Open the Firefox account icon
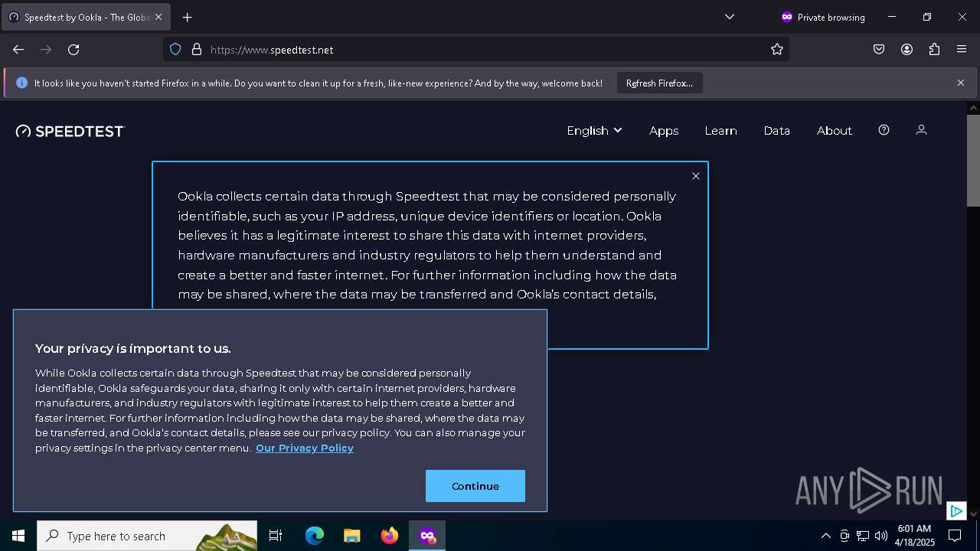The image size is (980, 551). pyautogui.click(x=906, y=50)
